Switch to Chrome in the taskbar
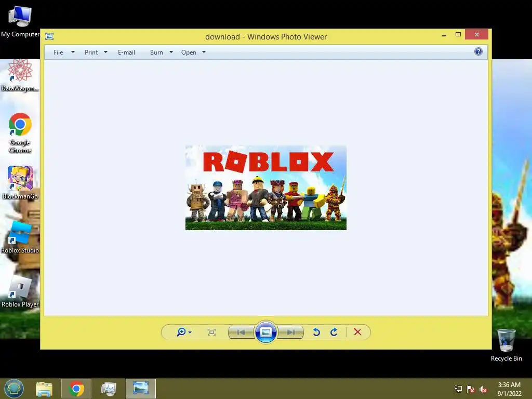Image resolution: width=532 pixels, height=399 pixels. [x=76, y=389]
